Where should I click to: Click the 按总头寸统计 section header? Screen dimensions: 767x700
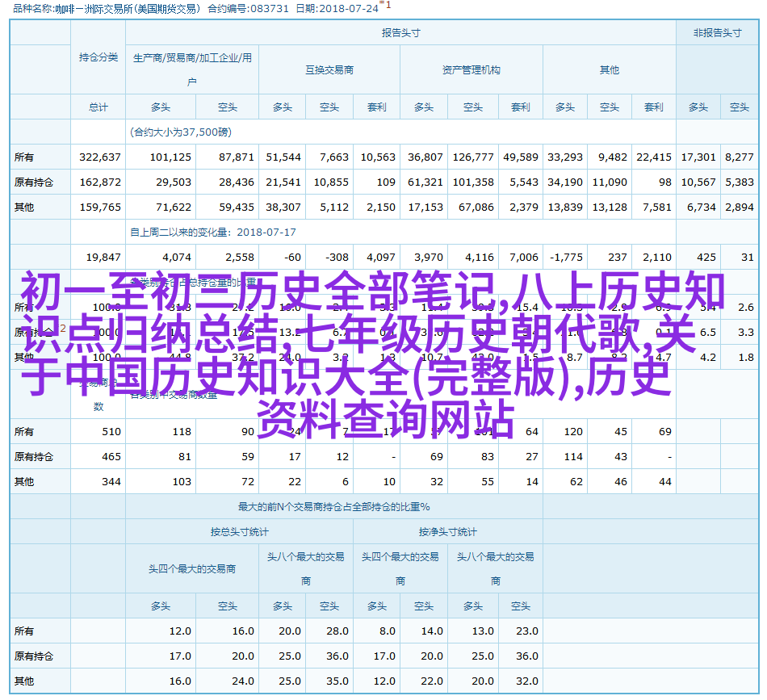click(x=239, y=532)
